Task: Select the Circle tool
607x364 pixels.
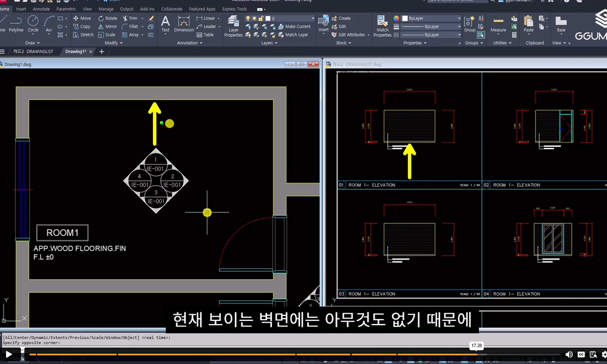Action: 33,24
